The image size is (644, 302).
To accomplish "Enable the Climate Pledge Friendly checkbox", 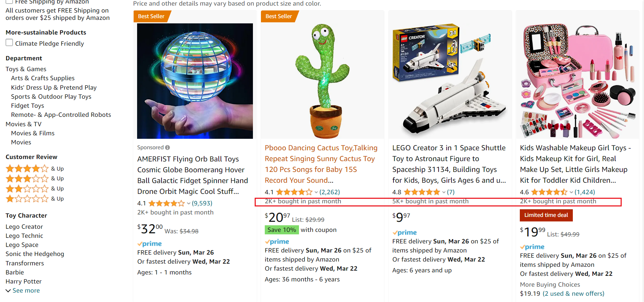I will 9,43.
